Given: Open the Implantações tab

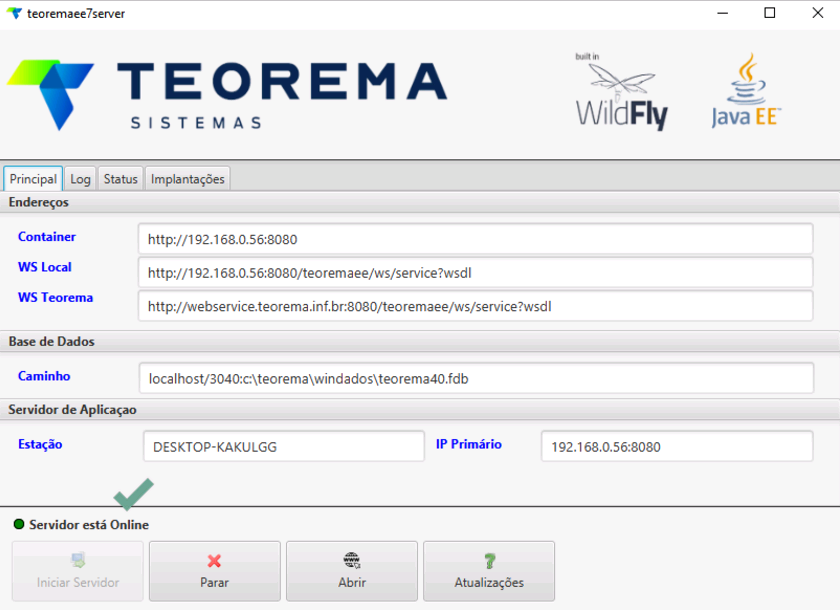Looking at the screenshot, I should tap(188, 179).
